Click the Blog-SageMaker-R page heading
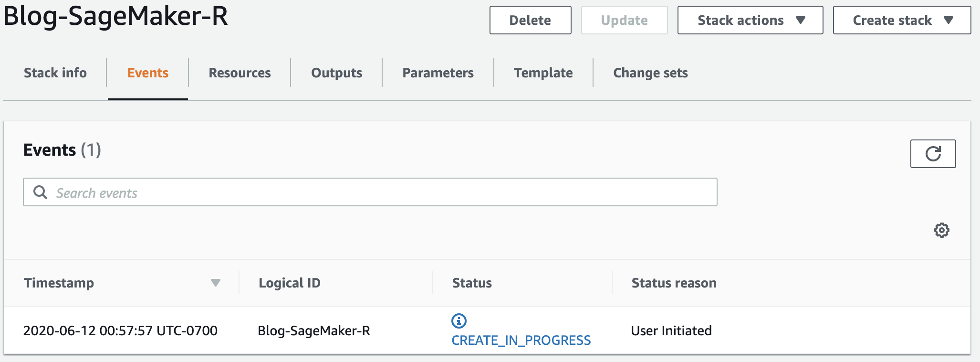 (x=116, y=16)
